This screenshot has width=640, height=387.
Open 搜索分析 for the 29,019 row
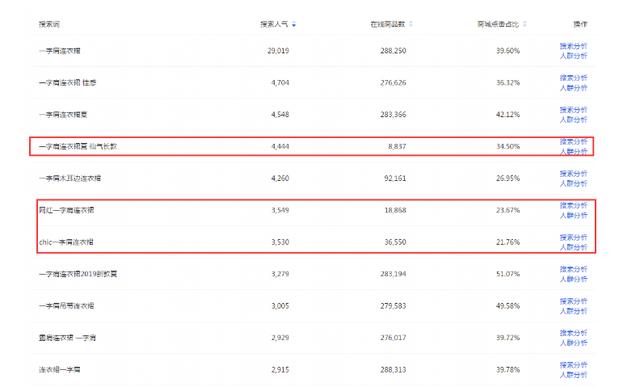tap(573, 46)
